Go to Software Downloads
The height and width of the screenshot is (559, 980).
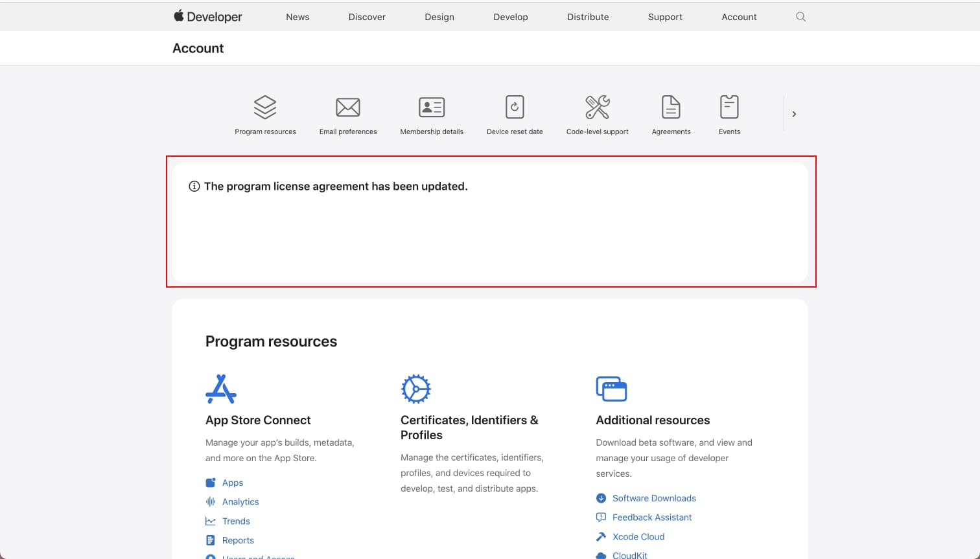pos(654,498)
